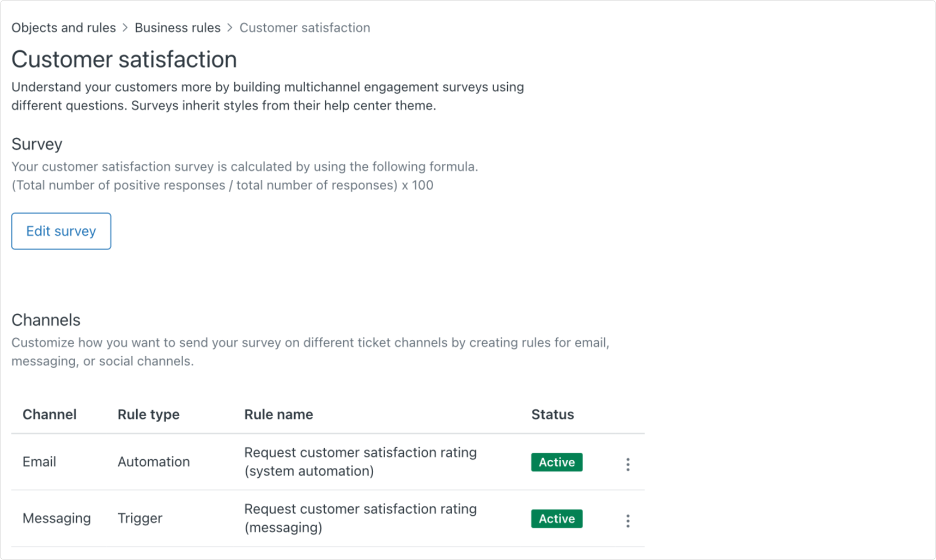The width and height of the screenshot is (936, 560).
Task: Select the Messaging channel cell
Action: pos(57,518)
